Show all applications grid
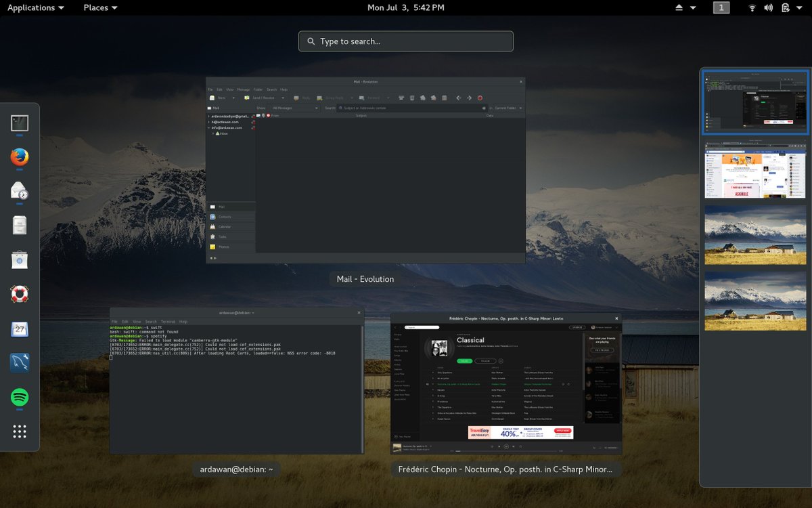Screen dimensions: 812x508 tap(20, 431)
